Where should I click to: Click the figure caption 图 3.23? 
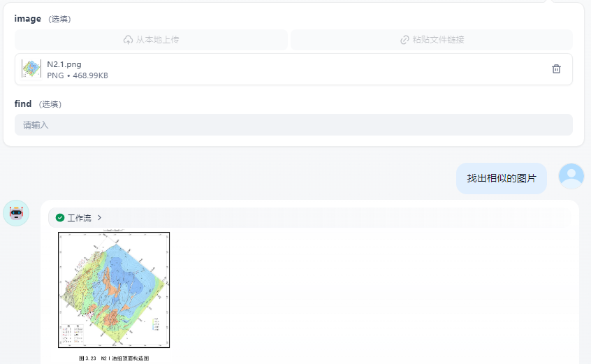click(114, 358)
